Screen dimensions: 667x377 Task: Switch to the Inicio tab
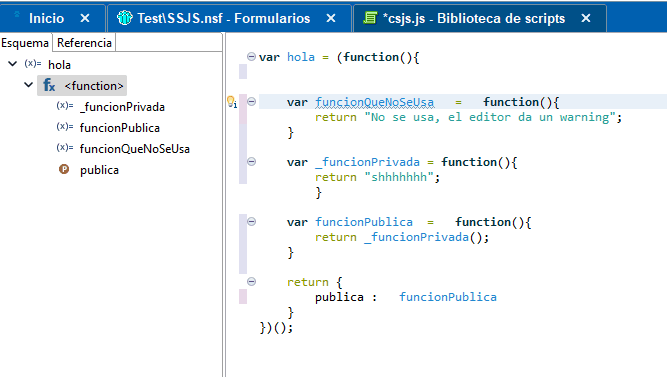tap(46, 18)
